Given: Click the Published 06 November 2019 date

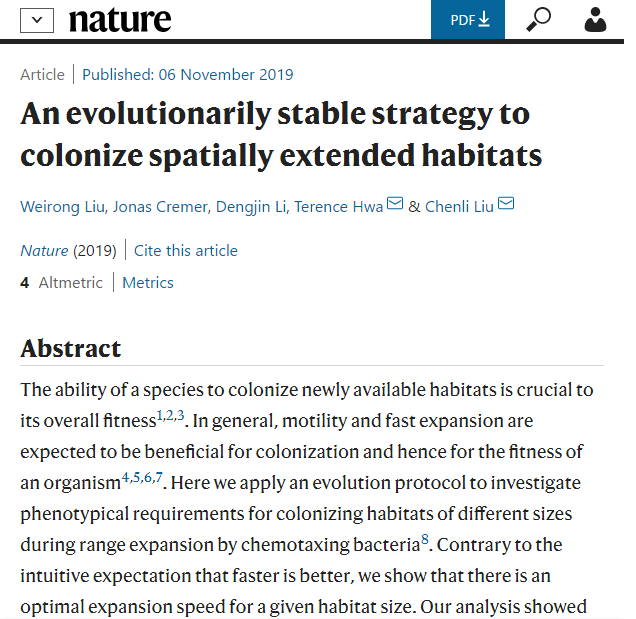Looking at the screenshot, I should 188,74.
